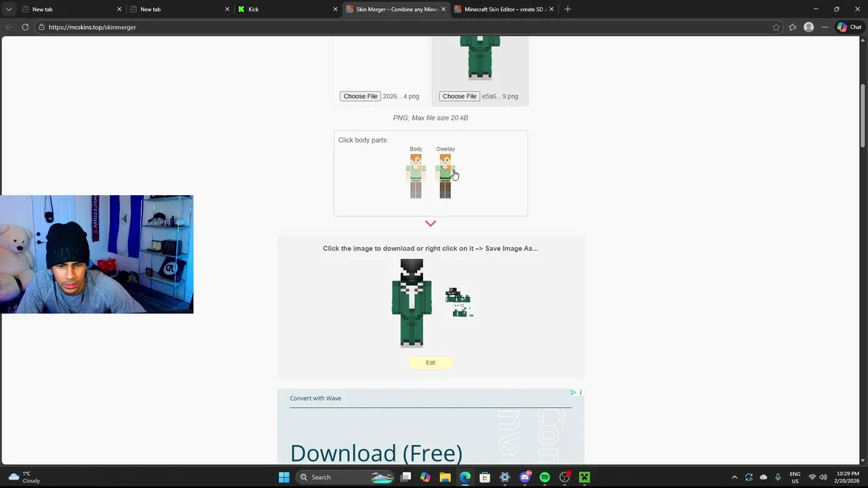This screenshot has width=868, height=488.
Task: Click the microphone tray icon
Action: [x=778, y=477]
